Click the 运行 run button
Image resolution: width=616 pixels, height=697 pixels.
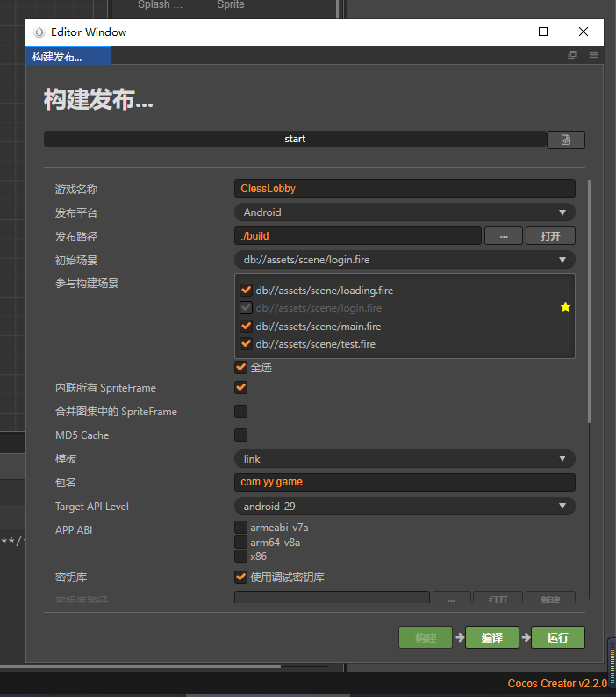(x=558, y=637)
